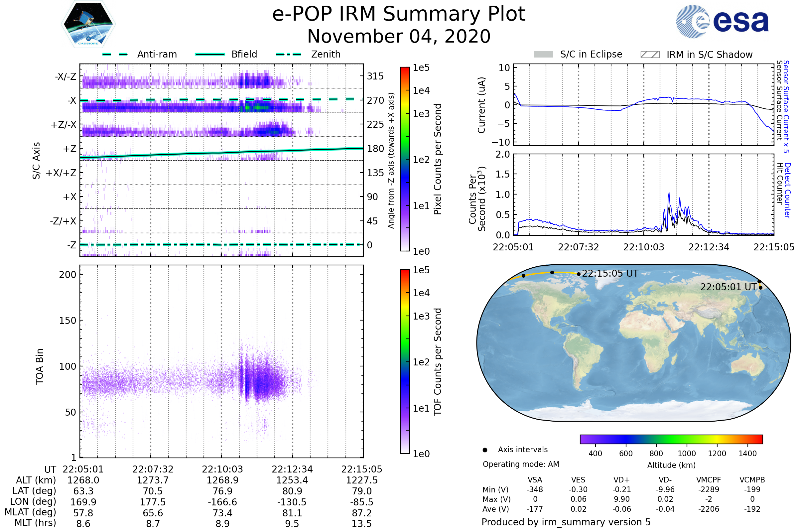798x532 pixels.
Task: Click the Altitude (km) horizontal colorbar
Action: pyautogui.click(x=671, y=439)
